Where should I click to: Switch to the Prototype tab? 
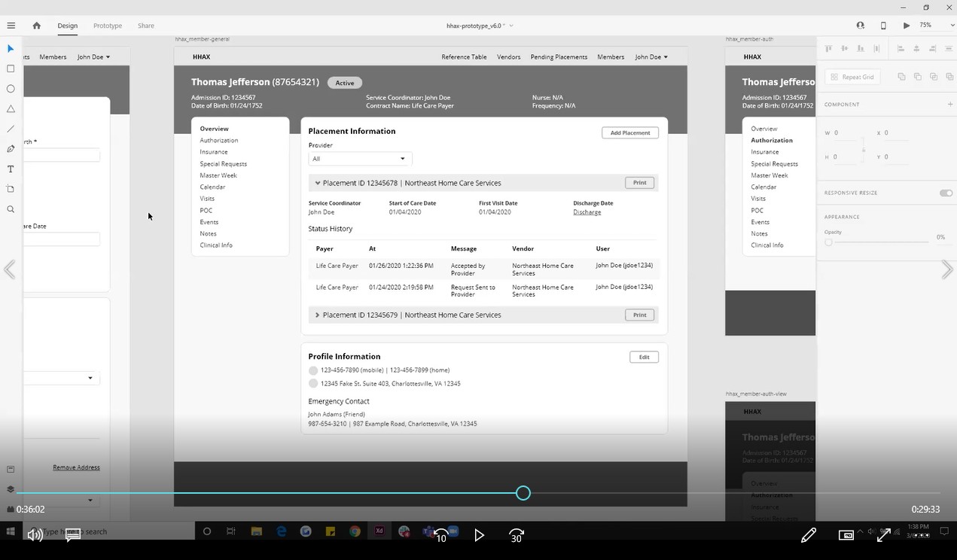pyautogui.click(x=108, y=26)
